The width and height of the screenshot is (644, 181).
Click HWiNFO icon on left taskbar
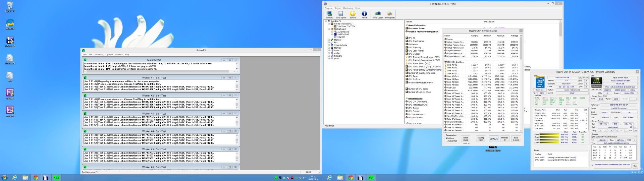(46, 178)
